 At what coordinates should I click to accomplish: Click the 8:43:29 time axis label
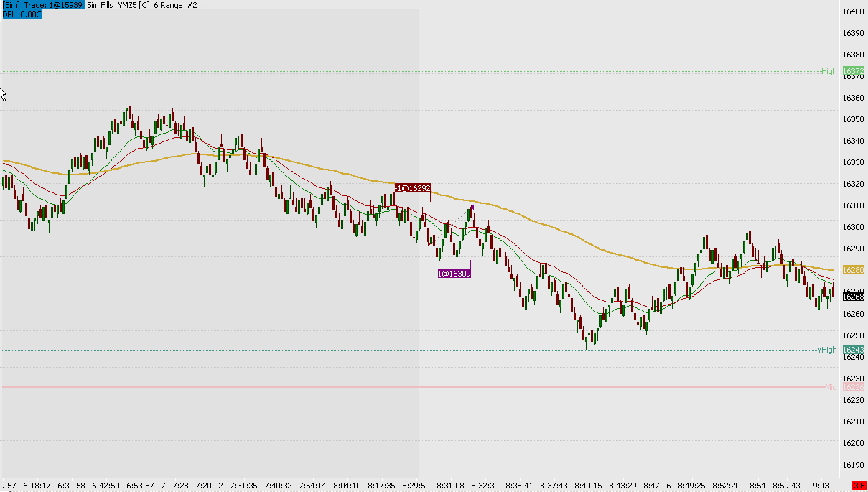pos(623,486)
